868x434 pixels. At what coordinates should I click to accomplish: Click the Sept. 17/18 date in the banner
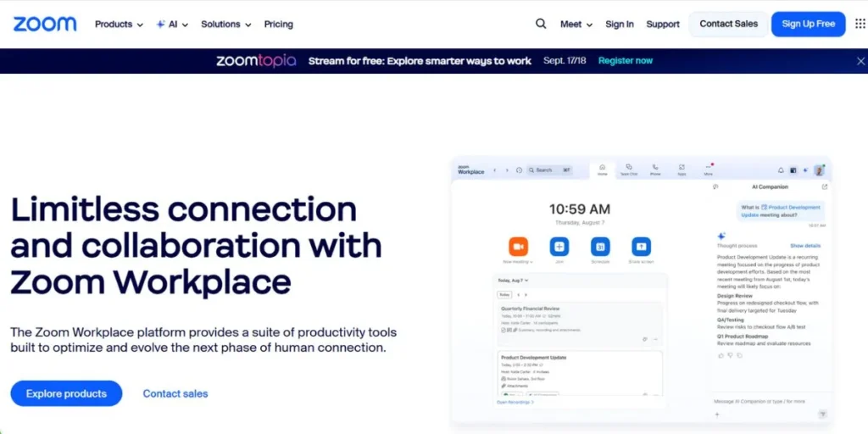(x=565, y=61)
